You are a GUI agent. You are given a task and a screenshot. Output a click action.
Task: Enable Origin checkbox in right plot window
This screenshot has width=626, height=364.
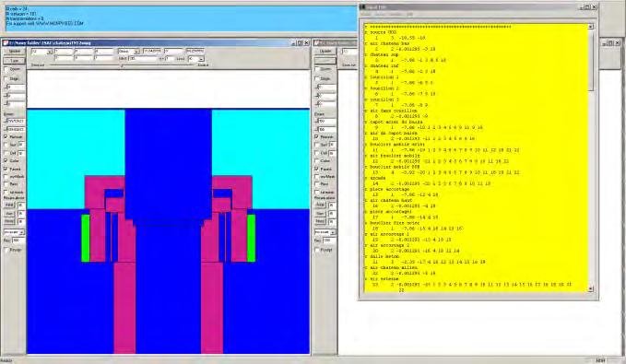click(317, 79)
